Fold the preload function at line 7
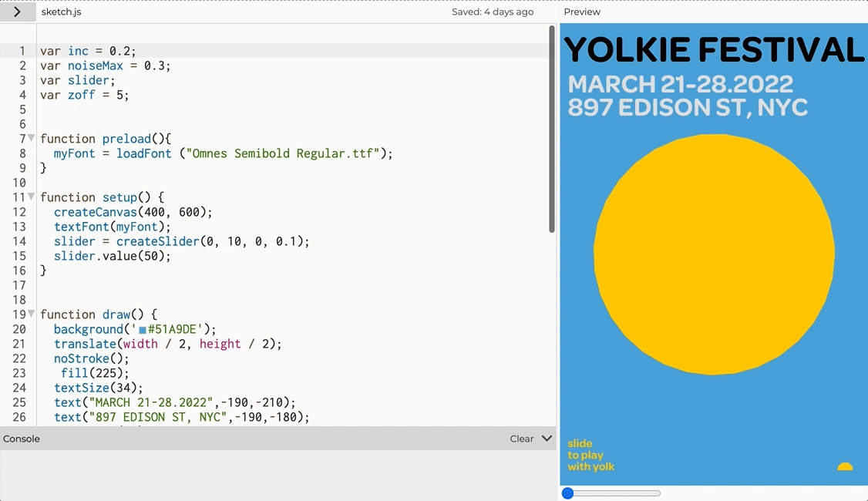This screenshot has height=501, width=868. click(x=32, y=138)
